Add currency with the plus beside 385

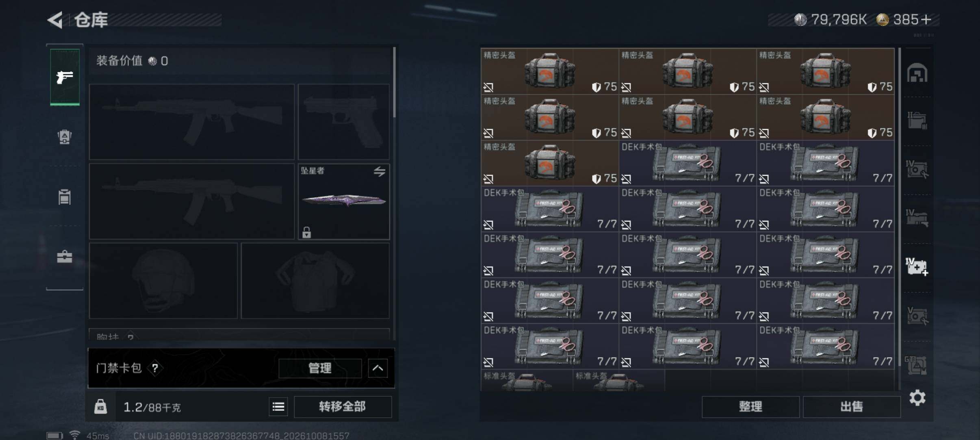coord(926,19)
